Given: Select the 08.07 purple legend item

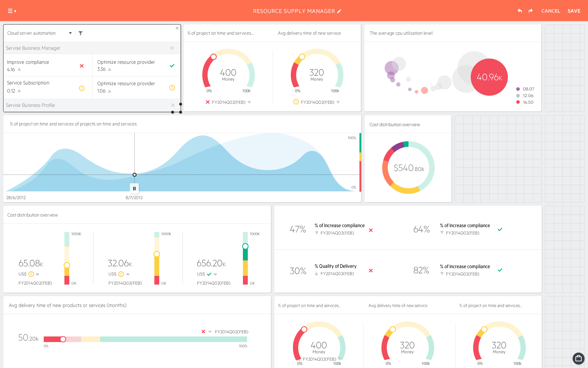Looking at the screenshot, I should [525, 89].
